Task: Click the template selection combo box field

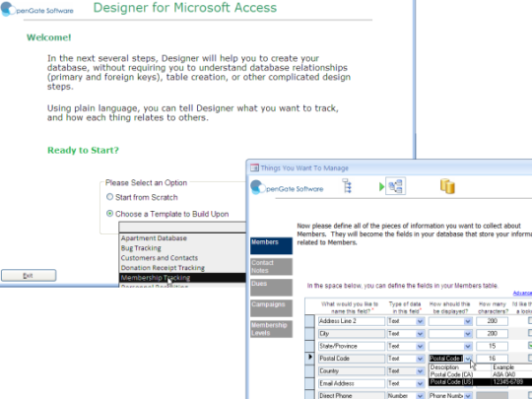Action: (182, 227)
